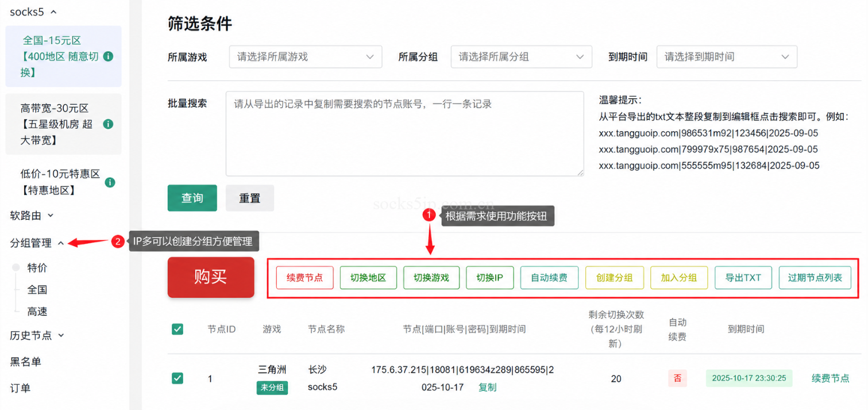868x410 pixels.
Task: Click the 加入分组 button
Action: tap(679, 278)
